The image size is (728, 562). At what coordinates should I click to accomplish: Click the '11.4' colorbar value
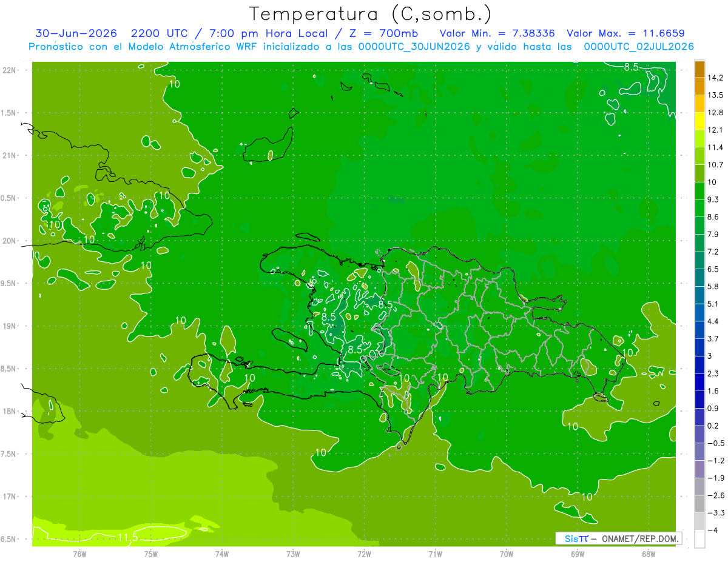click(x=716, y=147)
